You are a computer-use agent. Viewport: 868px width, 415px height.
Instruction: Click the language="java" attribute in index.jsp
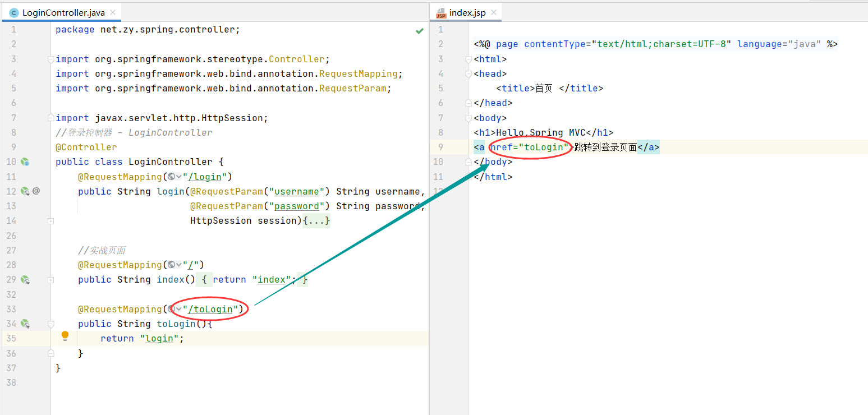pos(779,44)
